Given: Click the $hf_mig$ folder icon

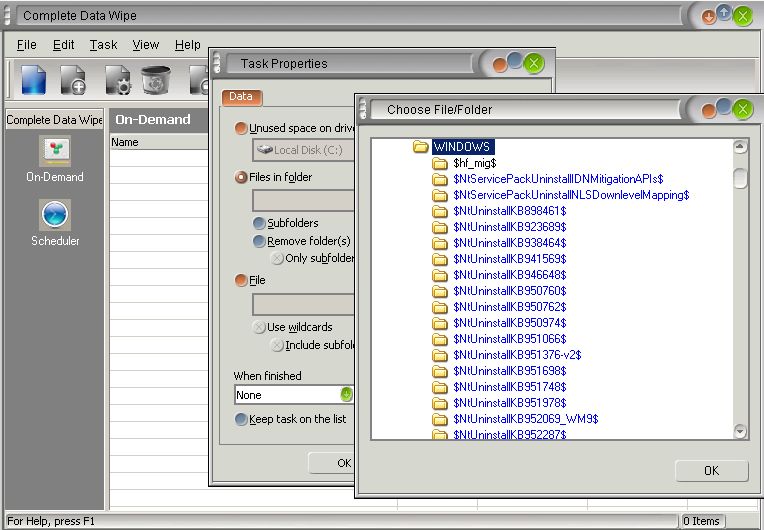Looking at the screenshot, I should [x=439, y=163].
